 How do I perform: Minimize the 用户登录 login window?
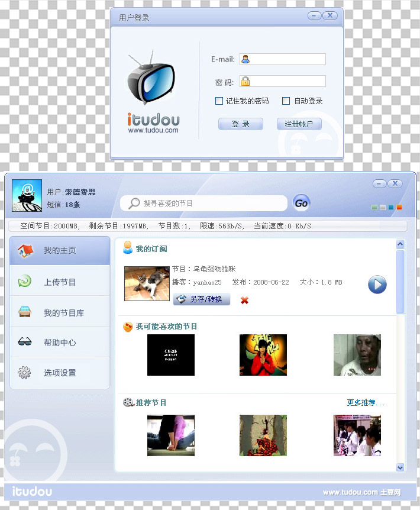point(314,15)
